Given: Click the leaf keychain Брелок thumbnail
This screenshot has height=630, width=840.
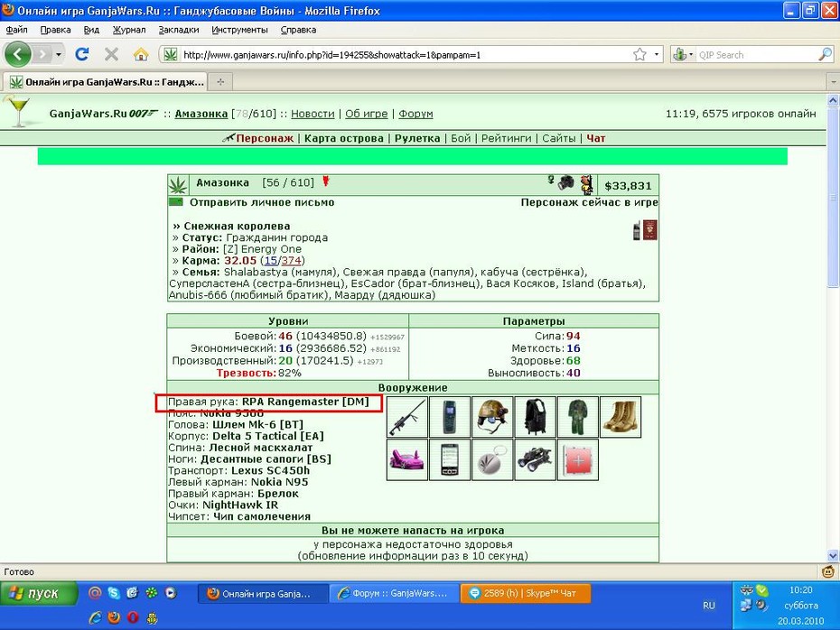Looking at the screenshot, I should [492, 459].
